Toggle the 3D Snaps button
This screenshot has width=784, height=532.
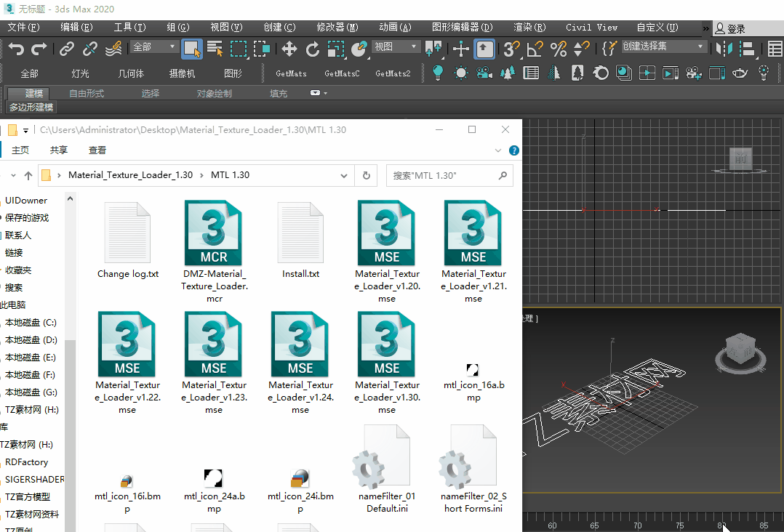(511, 49)
